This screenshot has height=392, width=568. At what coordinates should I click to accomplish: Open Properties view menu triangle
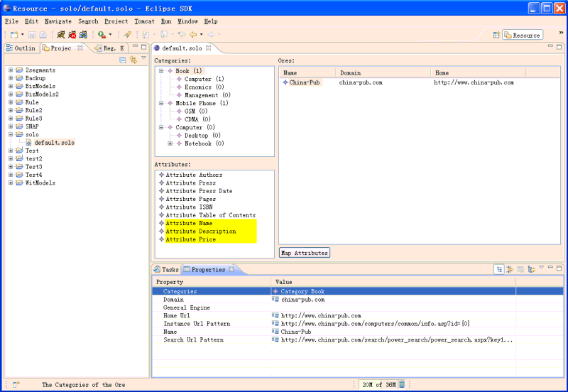(x=542, y=267)
